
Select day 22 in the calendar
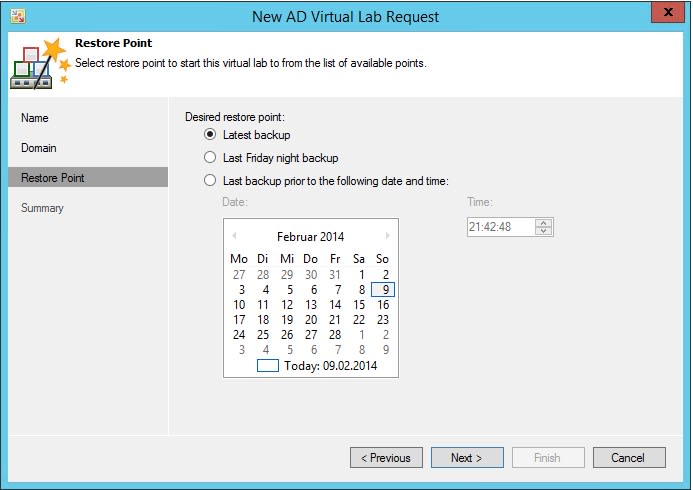359,320
